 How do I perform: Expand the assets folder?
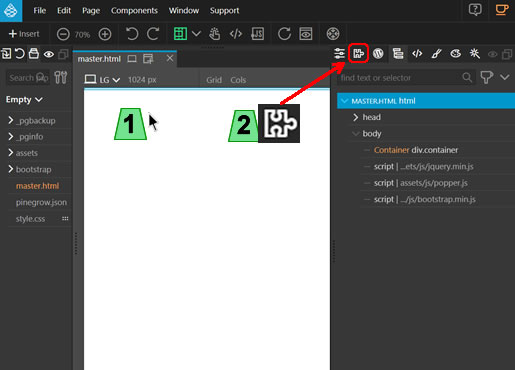click(x=11, y=153)
